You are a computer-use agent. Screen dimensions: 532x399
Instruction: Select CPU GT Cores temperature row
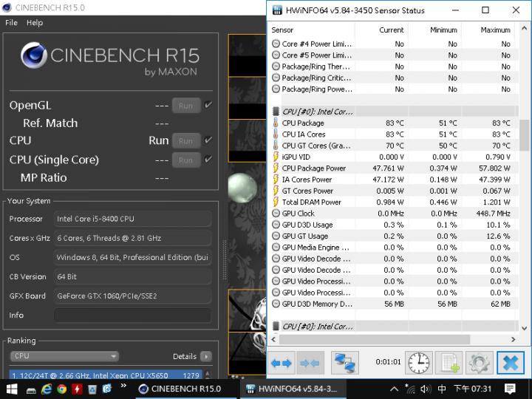click(393, 146)
